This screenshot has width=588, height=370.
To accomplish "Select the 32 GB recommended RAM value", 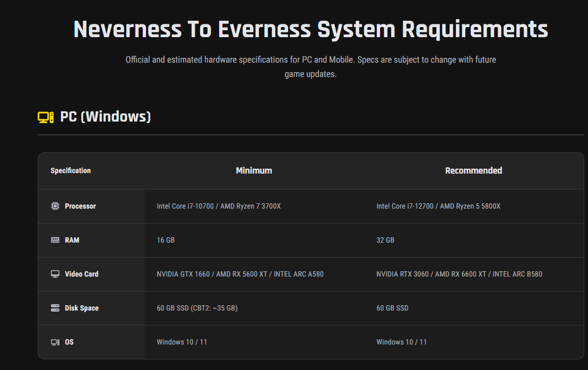I will tap(385, 240).
